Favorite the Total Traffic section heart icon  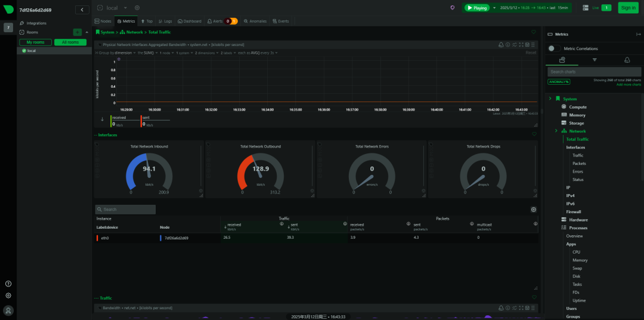coord(534,32)
